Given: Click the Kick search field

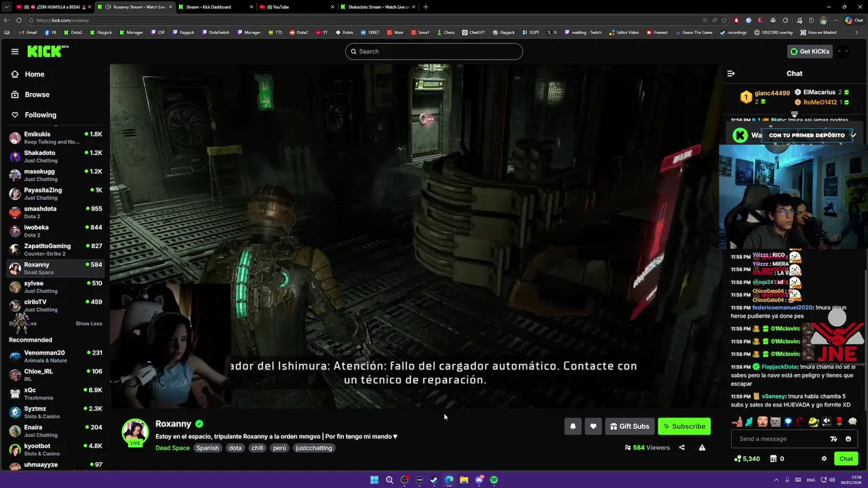Looking at the screenshot, I should (x=434, y=52).
